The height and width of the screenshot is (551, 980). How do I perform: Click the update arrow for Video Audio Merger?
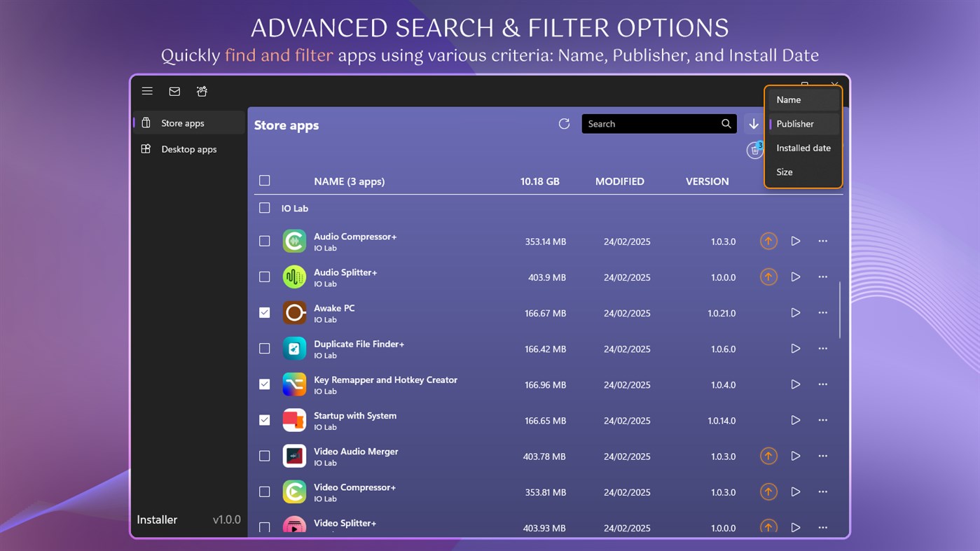tap(768, 456)
